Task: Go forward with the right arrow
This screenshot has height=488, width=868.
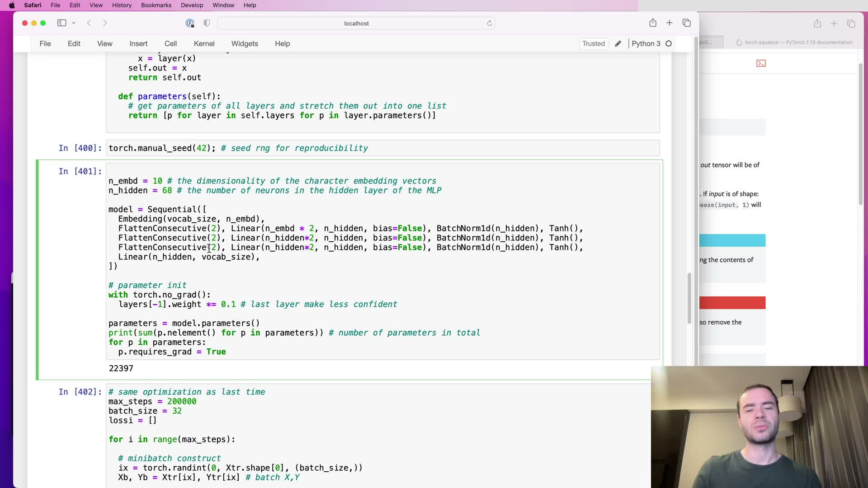Action: 105,23
